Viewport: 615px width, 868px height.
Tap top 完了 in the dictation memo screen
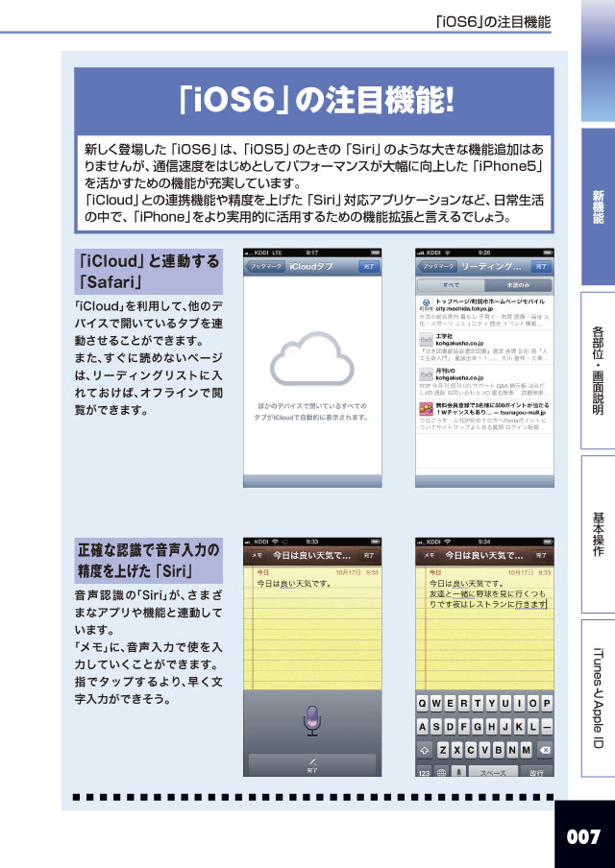(x=368, y=555)
